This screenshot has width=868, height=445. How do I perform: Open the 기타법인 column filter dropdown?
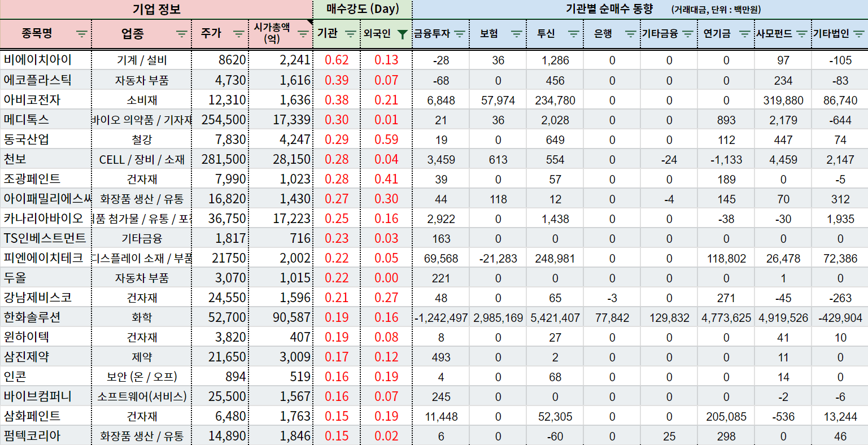click(858, 34)
